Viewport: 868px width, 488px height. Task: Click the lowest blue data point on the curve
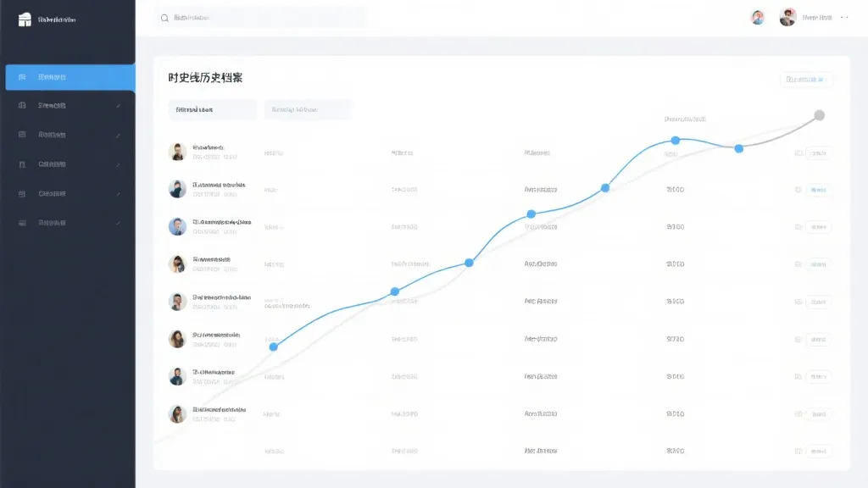(273, 347)
